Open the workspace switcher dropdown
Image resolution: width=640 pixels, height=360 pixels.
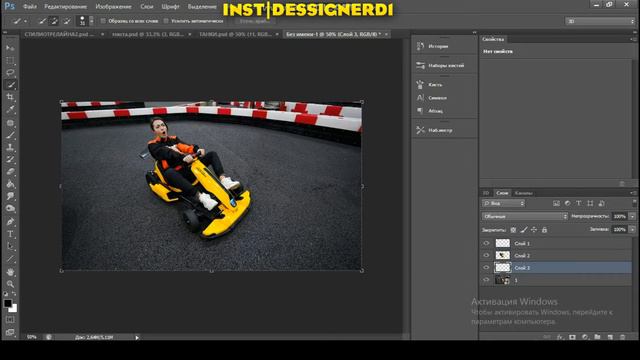click(600, 21)
